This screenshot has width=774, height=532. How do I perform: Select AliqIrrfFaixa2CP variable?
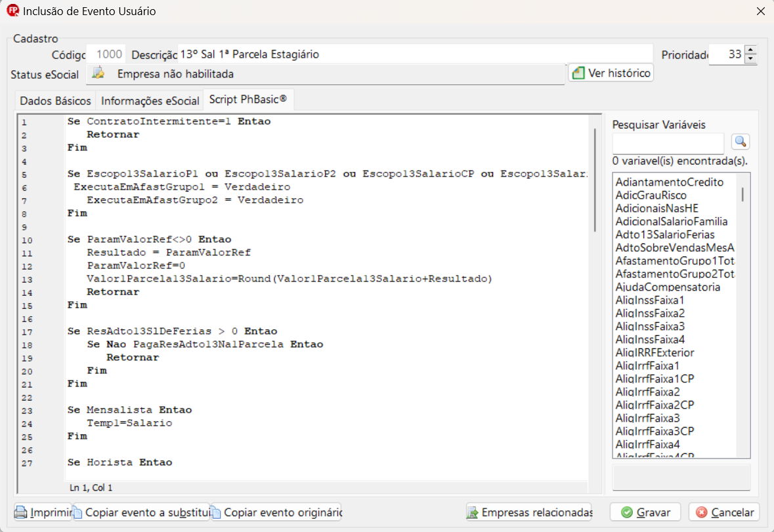click(655, 405)
